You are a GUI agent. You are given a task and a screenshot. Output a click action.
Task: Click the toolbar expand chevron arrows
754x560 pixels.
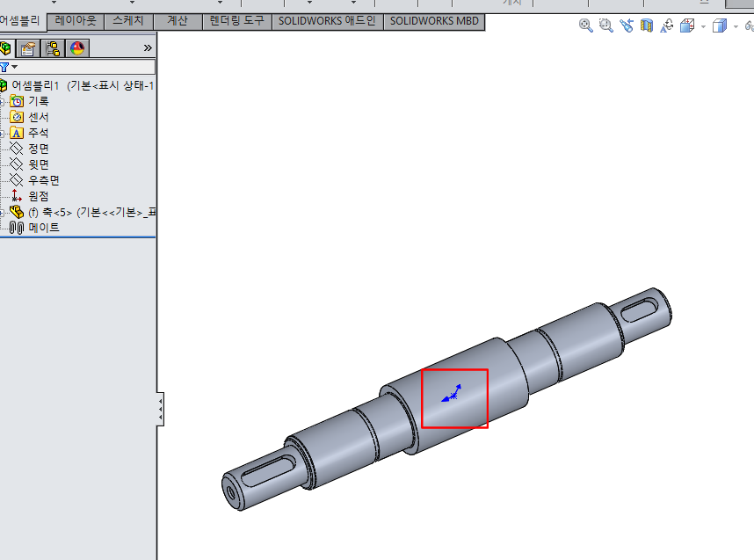(146, 47)
